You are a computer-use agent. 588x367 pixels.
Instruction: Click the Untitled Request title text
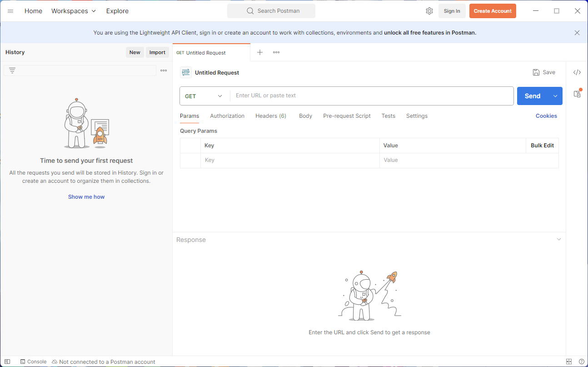pyautogui.click(x=217, y=73)
